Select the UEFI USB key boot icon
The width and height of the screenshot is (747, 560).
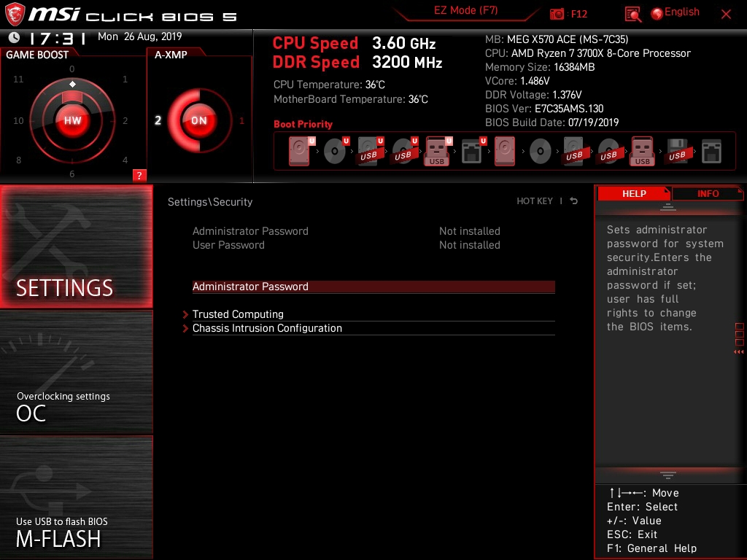(438, 151)
